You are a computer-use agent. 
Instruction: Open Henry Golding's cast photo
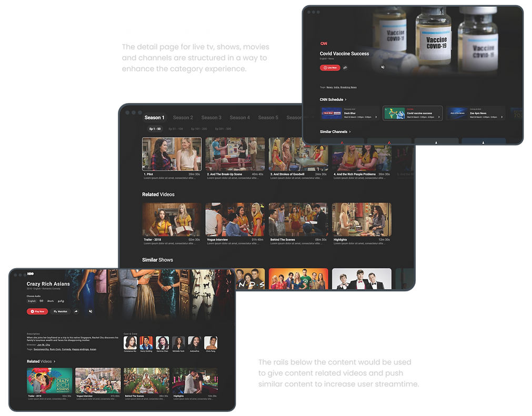(x=146, y=343)
